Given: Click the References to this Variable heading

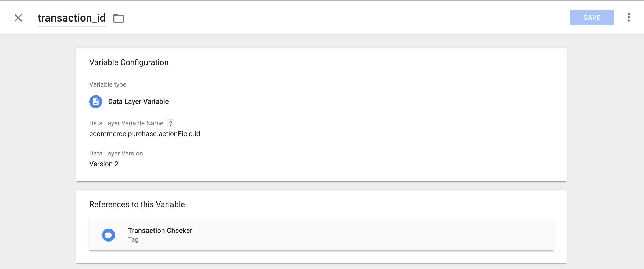Looking at the screenshot, I should click(x=137, y=204).
